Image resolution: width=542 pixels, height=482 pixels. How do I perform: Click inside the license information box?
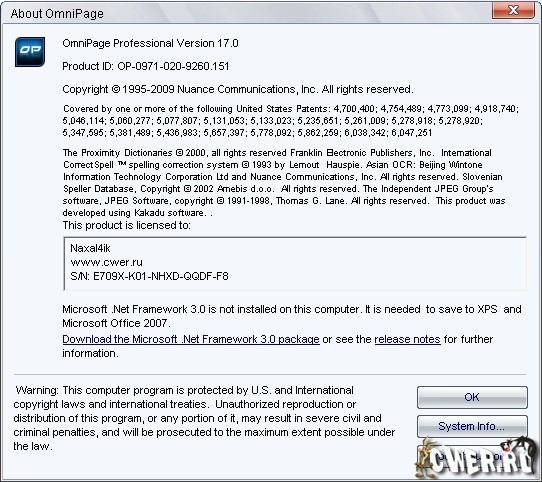click(x=295, y=263)
